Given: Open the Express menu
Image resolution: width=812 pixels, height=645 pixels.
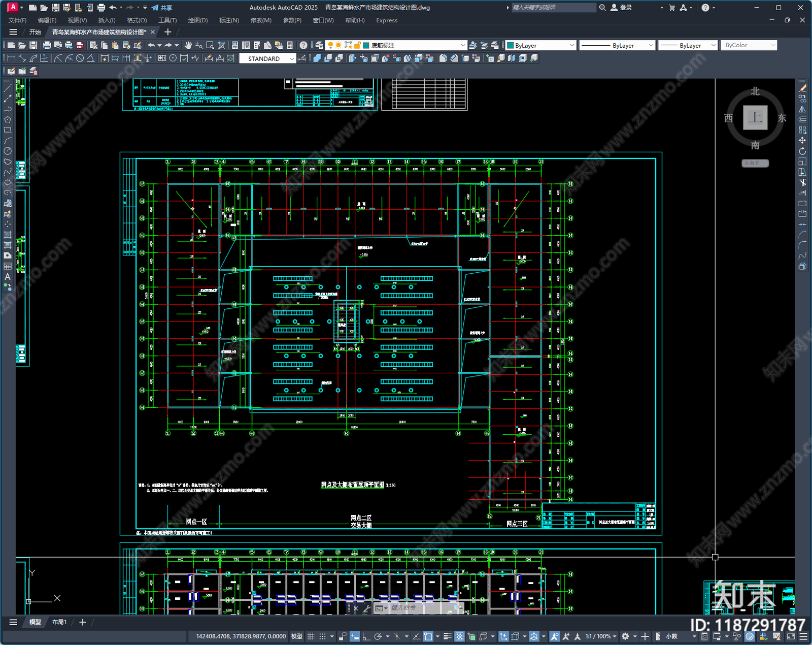Looking at the screenshot, I should click(387, 20).
